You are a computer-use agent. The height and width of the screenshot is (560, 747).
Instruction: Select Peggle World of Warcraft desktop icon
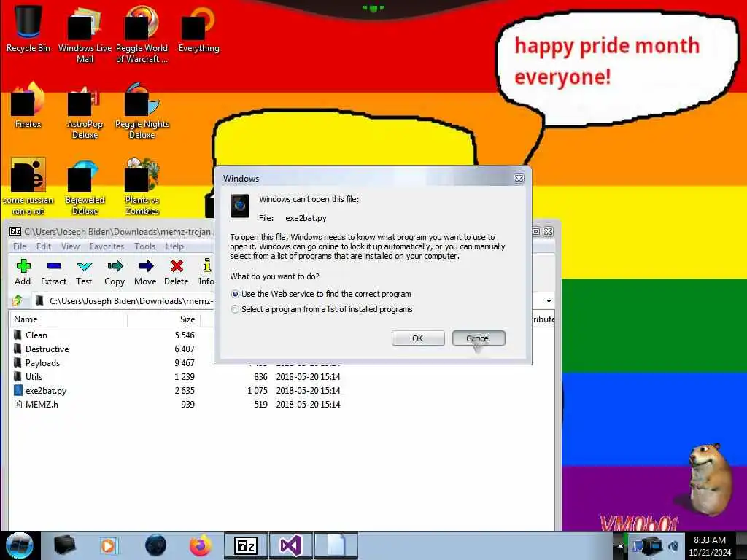(142, 34)
